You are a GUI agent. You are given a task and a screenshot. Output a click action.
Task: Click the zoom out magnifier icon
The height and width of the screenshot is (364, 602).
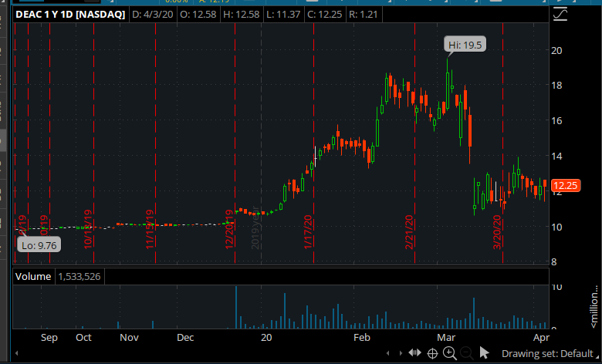tap(466, 353)
